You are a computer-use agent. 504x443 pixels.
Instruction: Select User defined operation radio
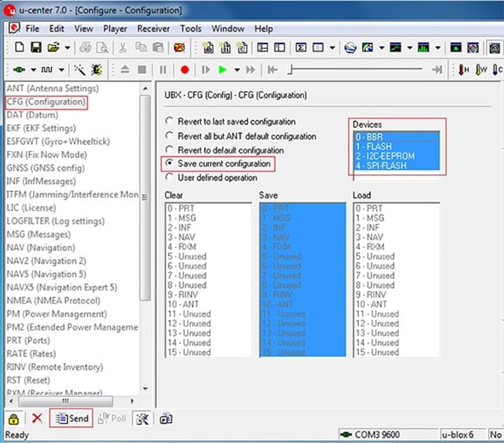(211, 177)
